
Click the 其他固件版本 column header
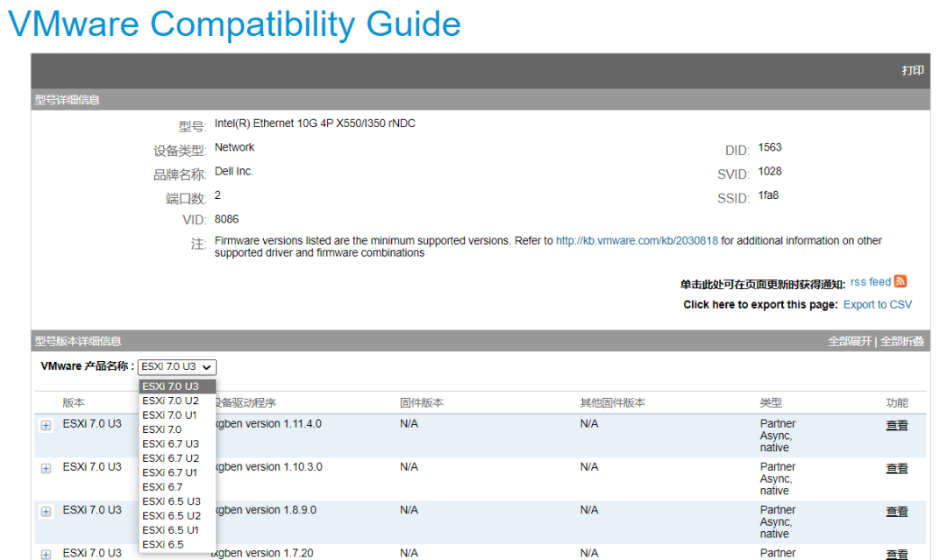[x=612, y=403]
